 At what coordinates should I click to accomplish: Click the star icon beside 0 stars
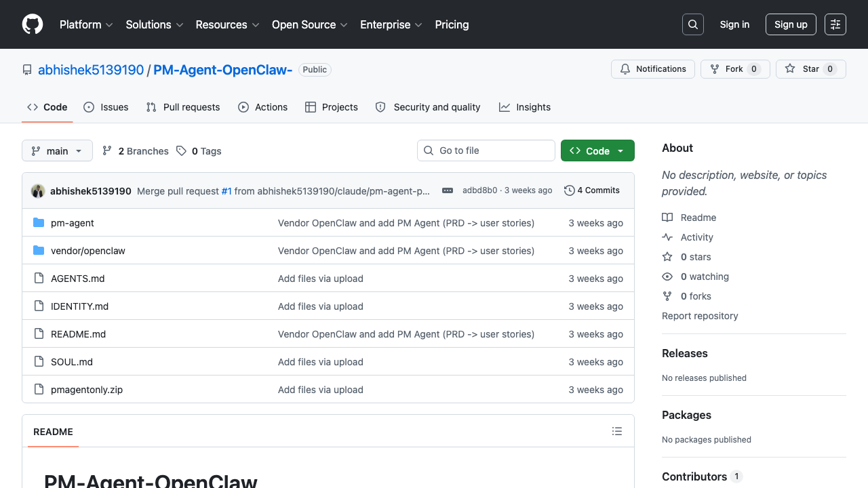(x=667, y=257)
